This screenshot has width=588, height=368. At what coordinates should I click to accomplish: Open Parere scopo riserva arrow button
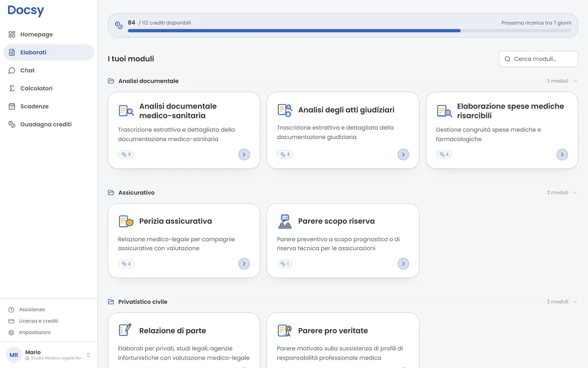pos(403,264)
